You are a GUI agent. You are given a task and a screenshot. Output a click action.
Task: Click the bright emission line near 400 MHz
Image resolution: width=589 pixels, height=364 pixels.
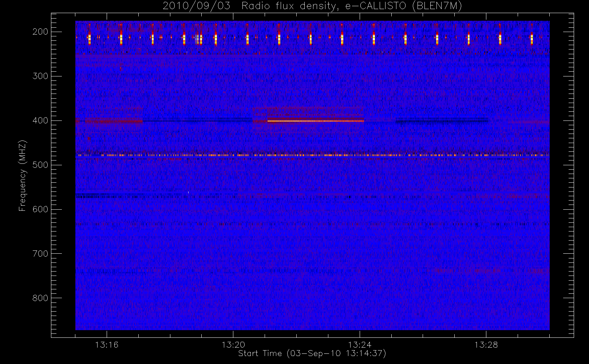click(x=316, y=121)
